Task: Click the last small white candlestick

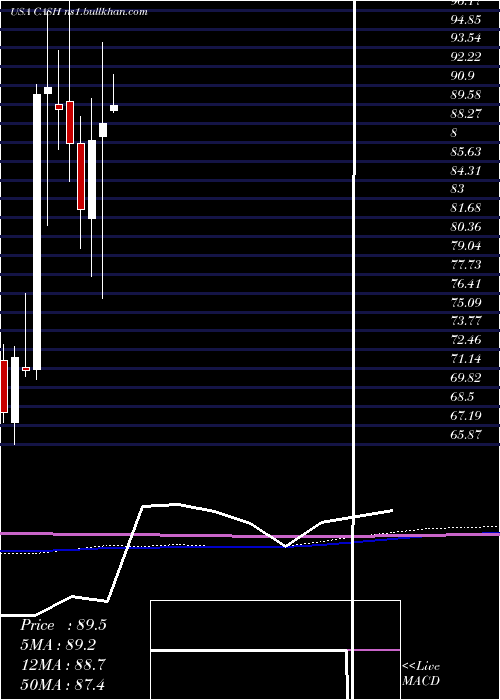Action: [114, 108]
